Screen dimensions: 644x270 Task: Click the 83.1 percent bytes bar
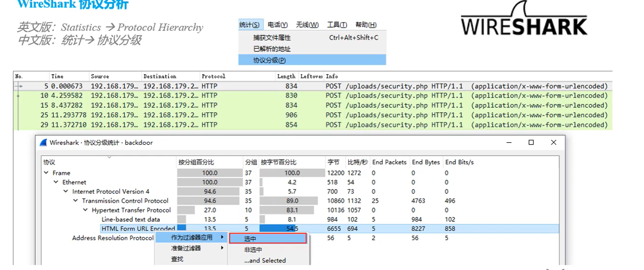point(292,210)
